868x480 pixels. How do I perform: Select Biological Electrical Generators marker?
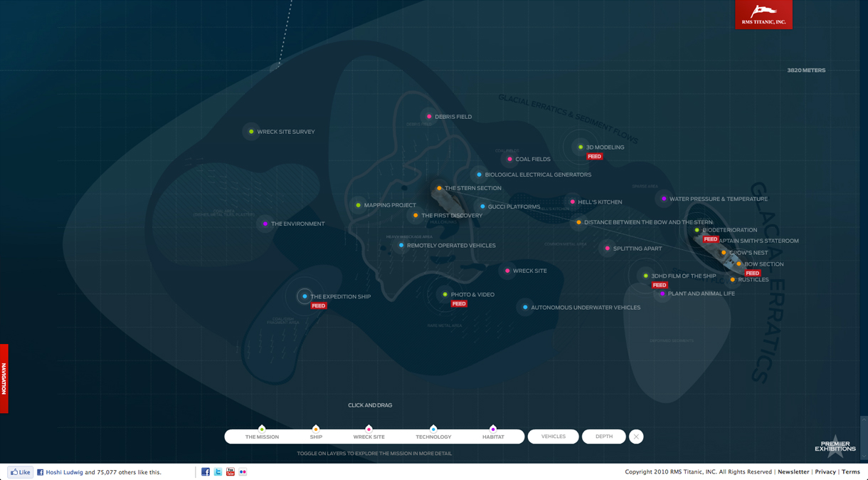click(479, 174)
